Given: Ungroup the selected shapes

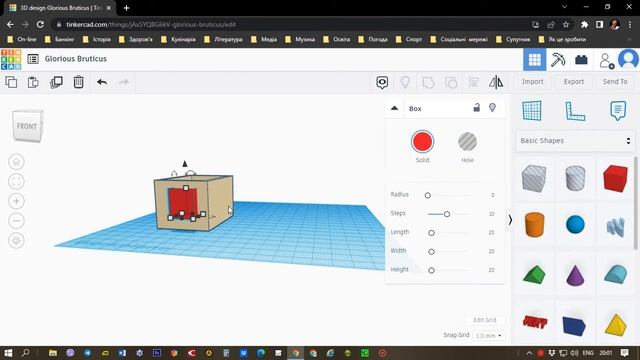Looking at the screenshot, I should 451,83.
